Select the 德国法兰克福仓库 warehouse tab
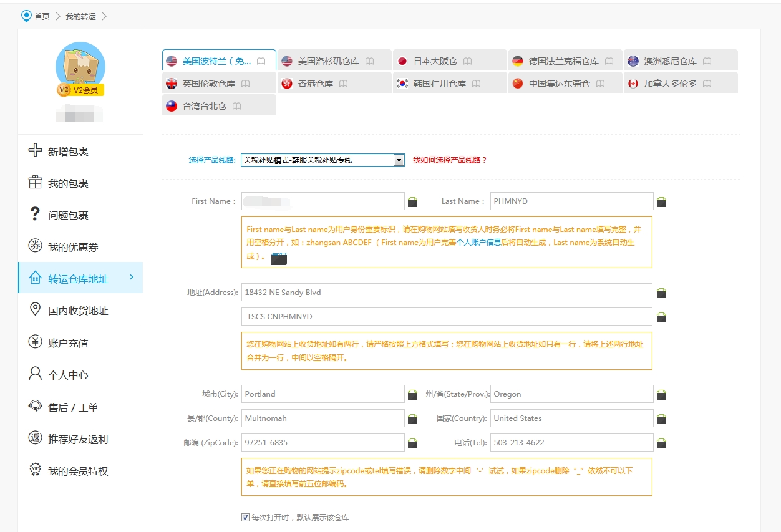The image size is (781, 532). 563,61
